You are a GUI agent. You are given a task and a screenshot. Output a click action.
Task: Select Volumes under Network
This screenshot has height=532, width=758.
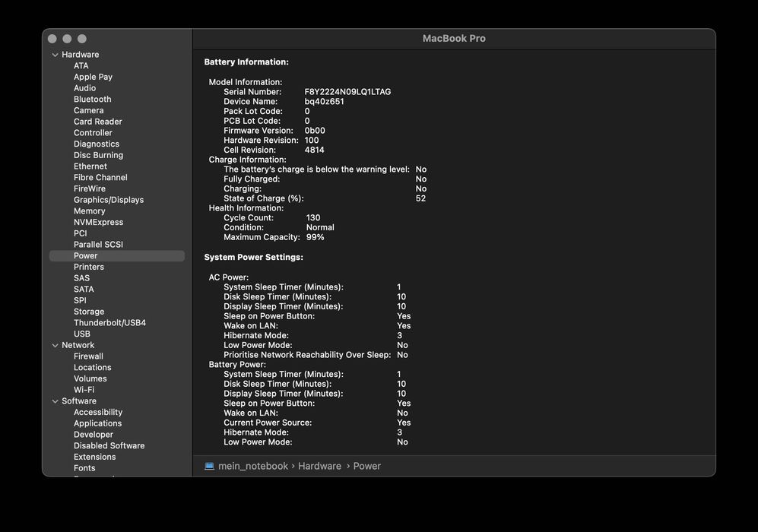pos(90,378)
